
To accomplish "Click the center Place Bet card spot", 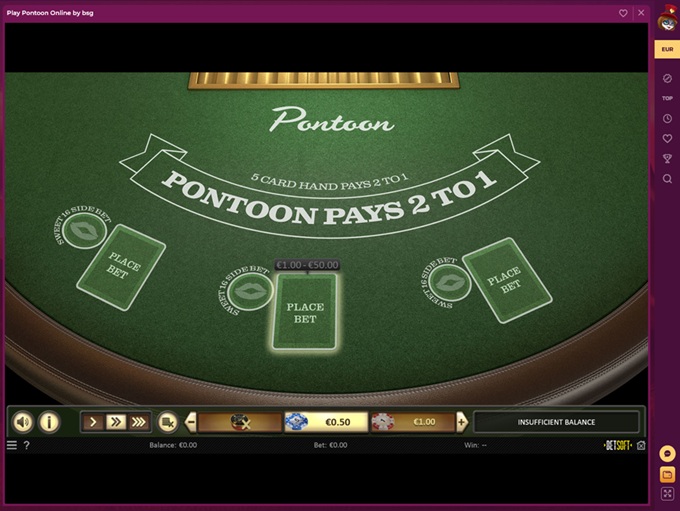I will point(305,311).
